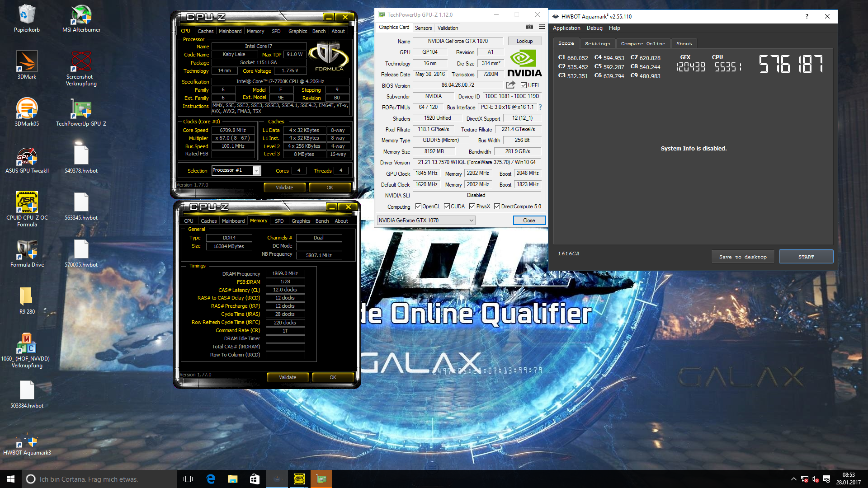The image size is (868, 488).
Task: Select the 570005.hwbot file
Action: pos(81,253)
